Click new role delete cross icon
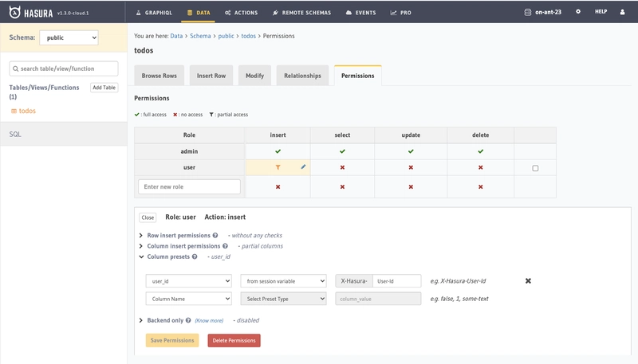Screen dimensions: 638x364 pos(481,187)
